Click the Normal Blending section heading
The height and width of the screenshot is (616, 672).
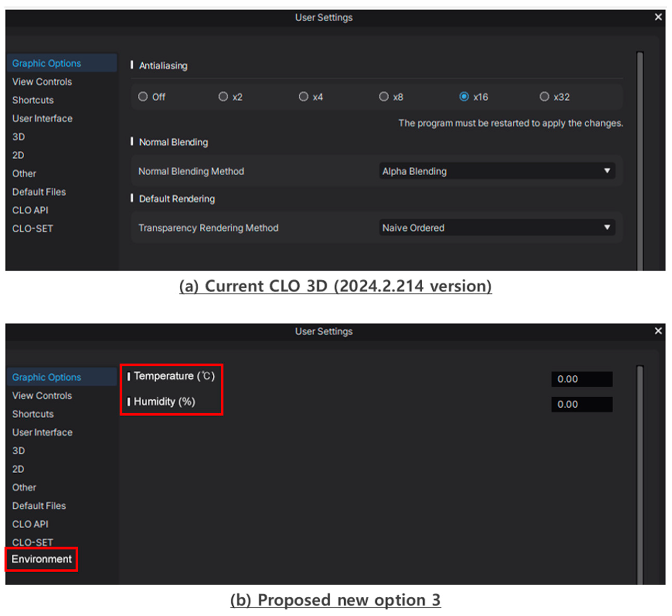coord(173,142)
